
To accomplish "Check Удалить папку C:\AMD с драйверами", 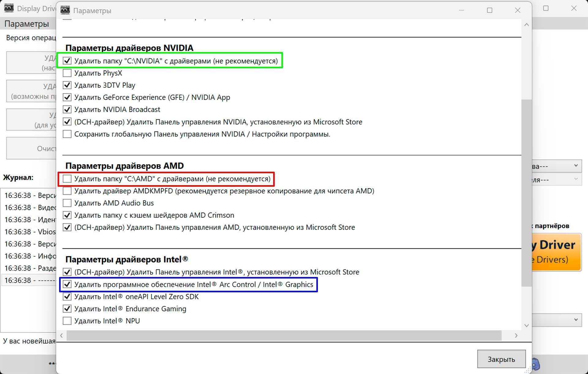I will (67, 179).
